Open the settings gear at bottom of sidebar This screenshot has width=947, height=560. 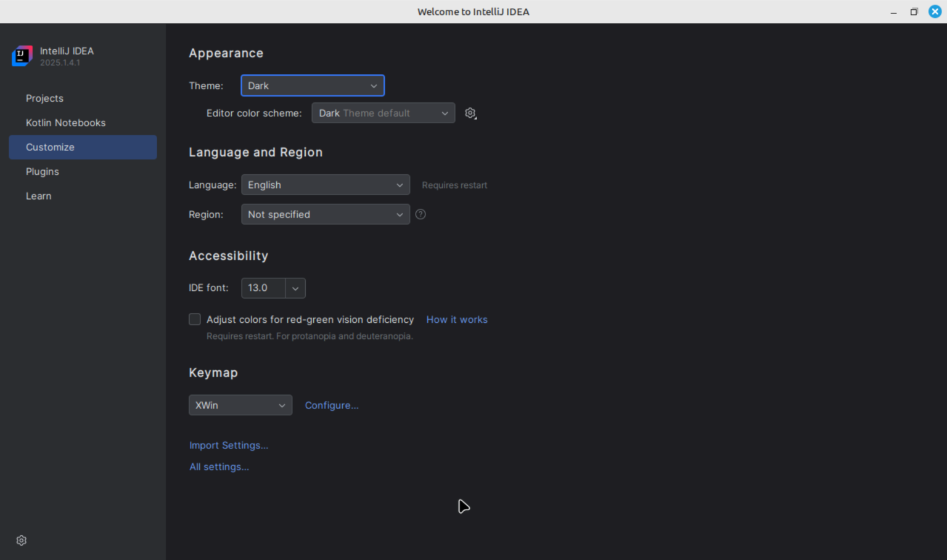point(21,540)
